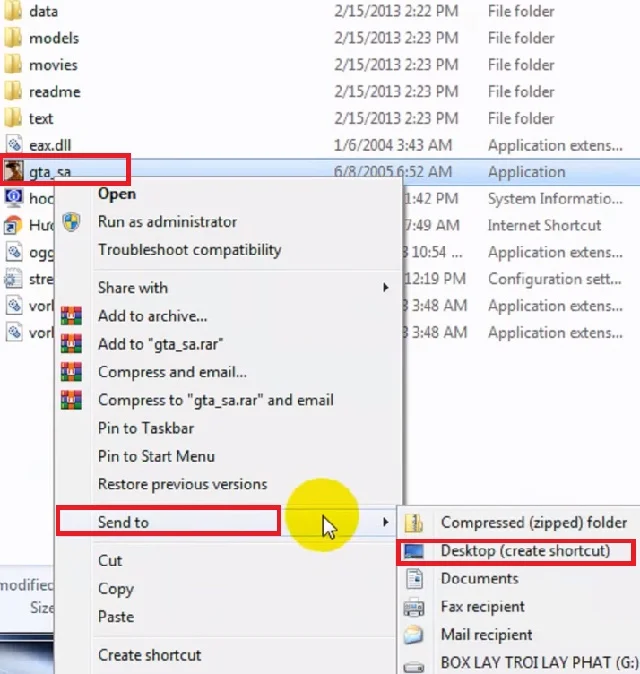Screen dimensions: 640x674
Task: Select the models folder in file list
Action: point(54,38)
